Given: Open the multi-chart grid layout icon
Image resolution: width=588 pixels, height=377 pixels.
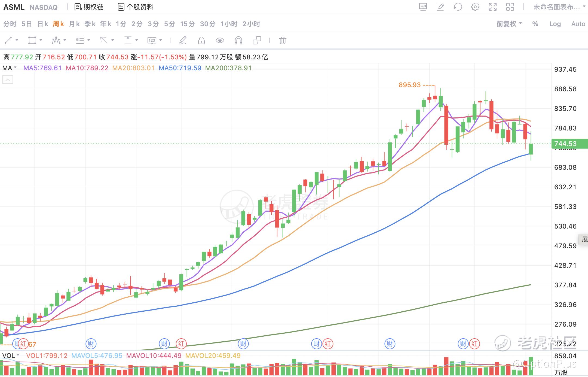Looking at the screenshot, I should [x=510, y=7].
